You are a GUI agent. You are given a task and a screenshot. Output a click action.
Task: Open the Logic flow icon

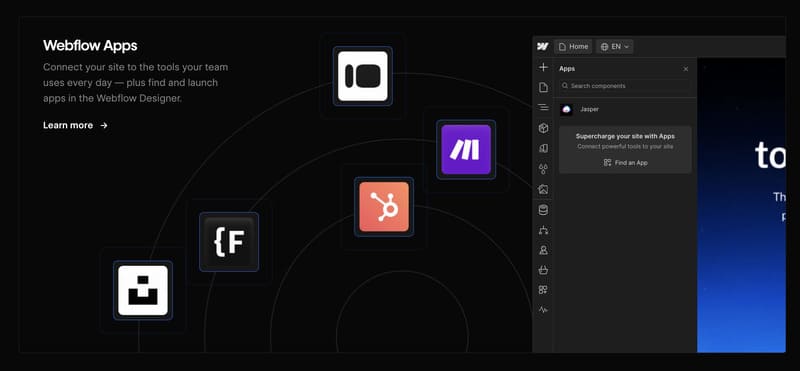tap(543, 230)
